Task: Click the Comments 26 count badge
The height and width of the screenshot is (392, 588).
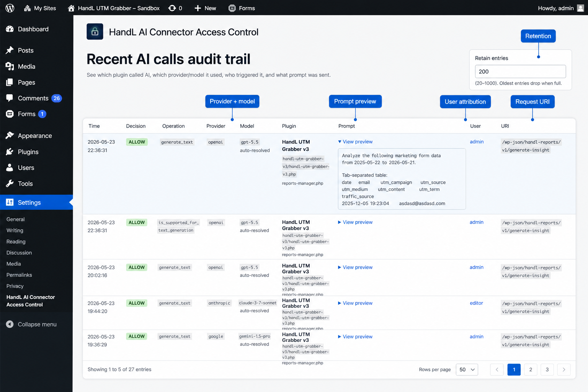Action: pos(57,98)
